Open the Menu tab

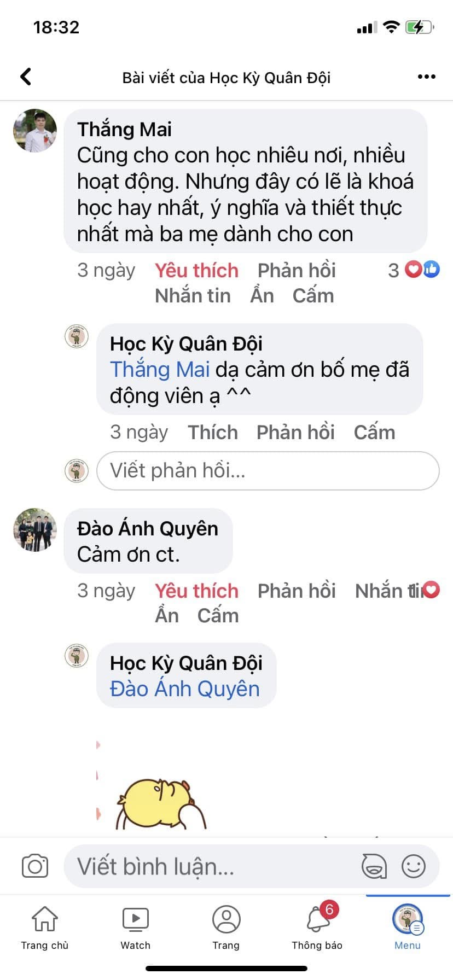[x=408, y=926]
